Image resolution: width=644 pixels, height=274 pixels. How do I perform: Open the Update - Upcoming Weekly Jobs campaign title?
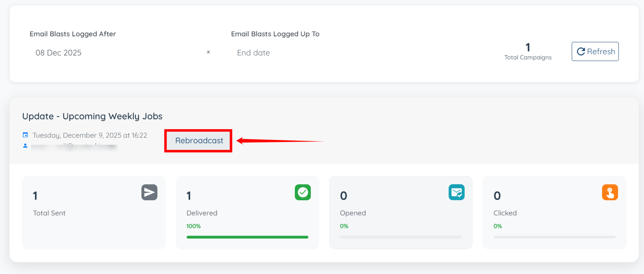click(92, 116)
